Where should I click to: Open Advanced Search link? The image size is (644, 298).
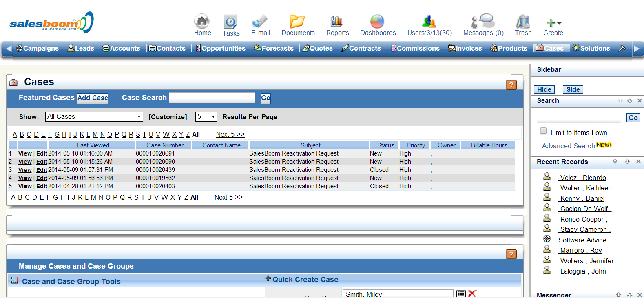568,146
